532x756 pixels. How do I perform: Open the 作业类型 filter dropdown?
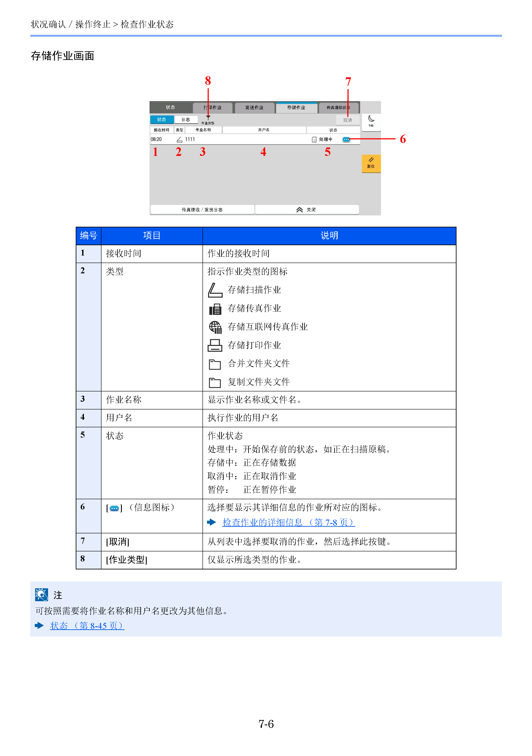click(208, 120)
